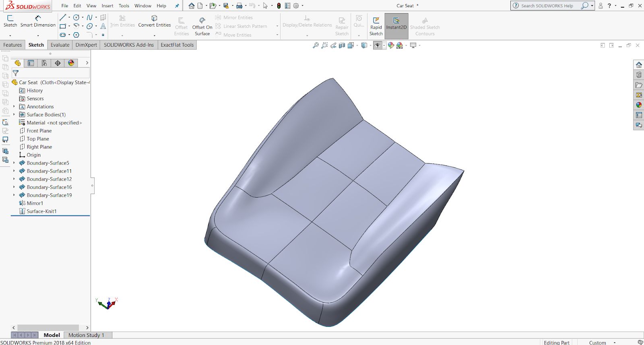The width and height of the screenshot is (644, 345).
Task: Open the Motion Study 1 tab
Action: [x=86, y=335]
